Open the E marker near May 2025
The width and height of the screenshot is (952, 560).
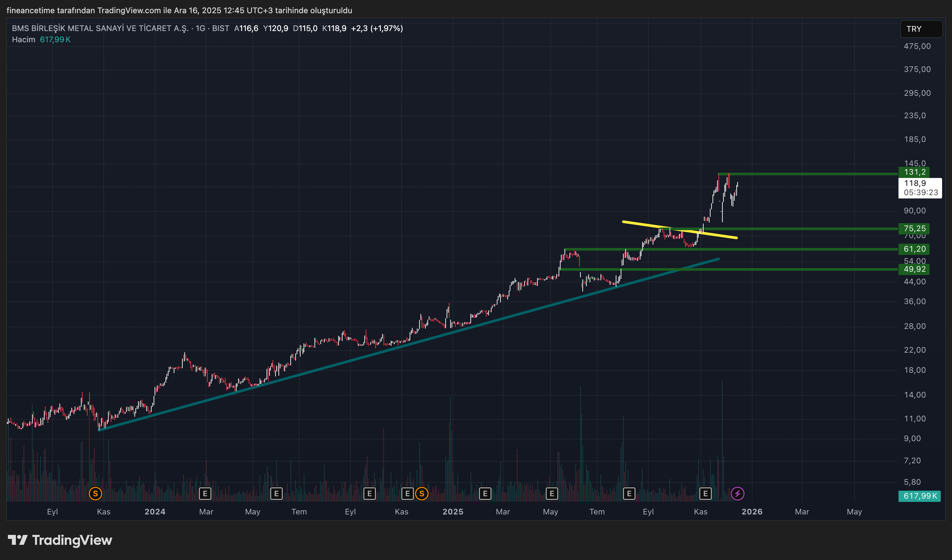tap(552, 493)
